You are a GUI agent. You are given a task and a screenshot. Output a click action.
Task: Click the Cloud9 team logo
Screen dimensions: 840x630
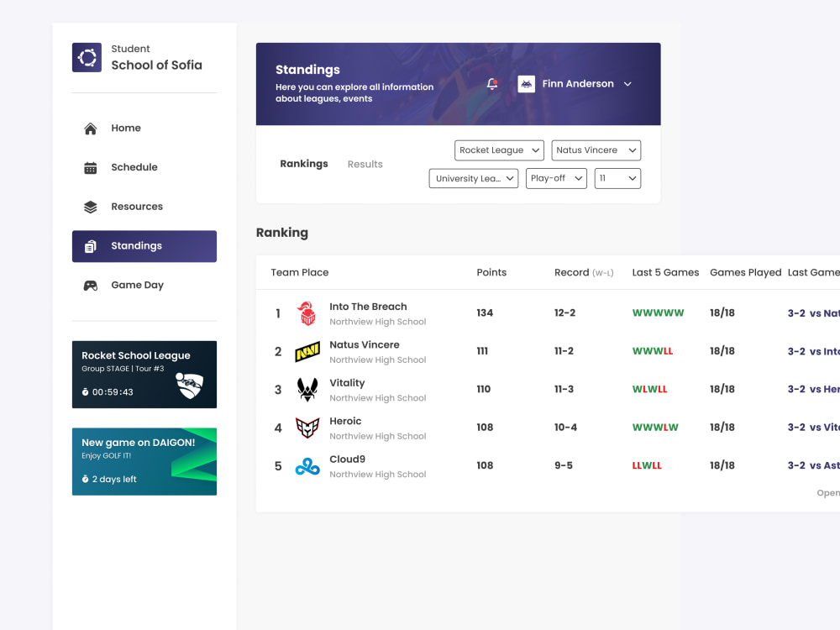pos(307,465)
